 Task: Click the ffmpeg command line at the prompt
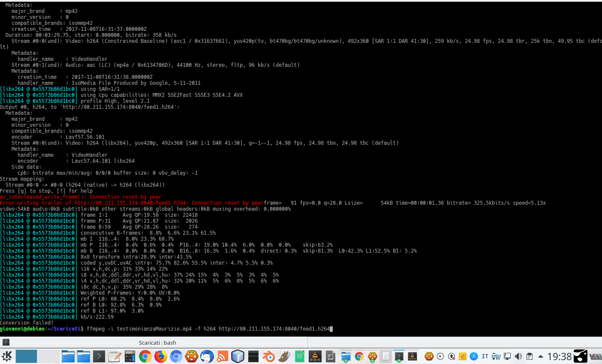(208, 329)
